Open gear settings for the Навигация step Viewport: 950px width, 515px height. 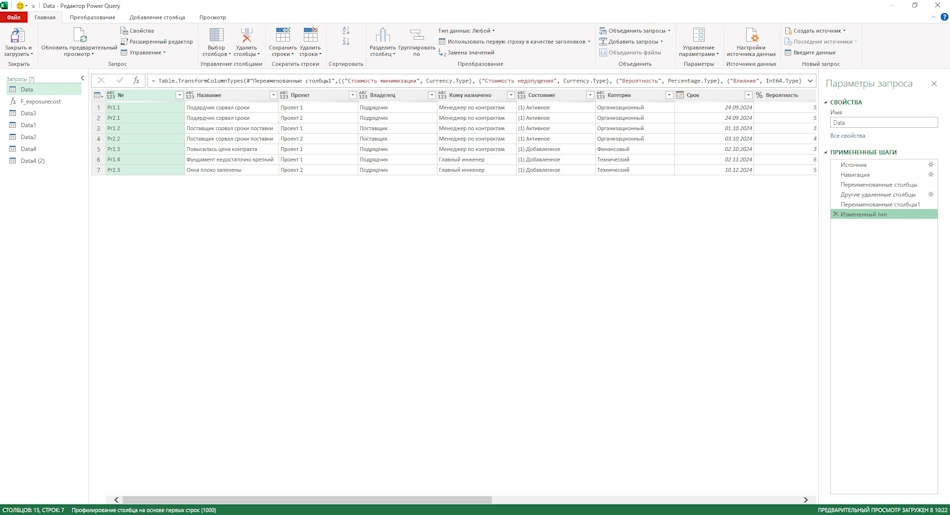coord(931,174)
